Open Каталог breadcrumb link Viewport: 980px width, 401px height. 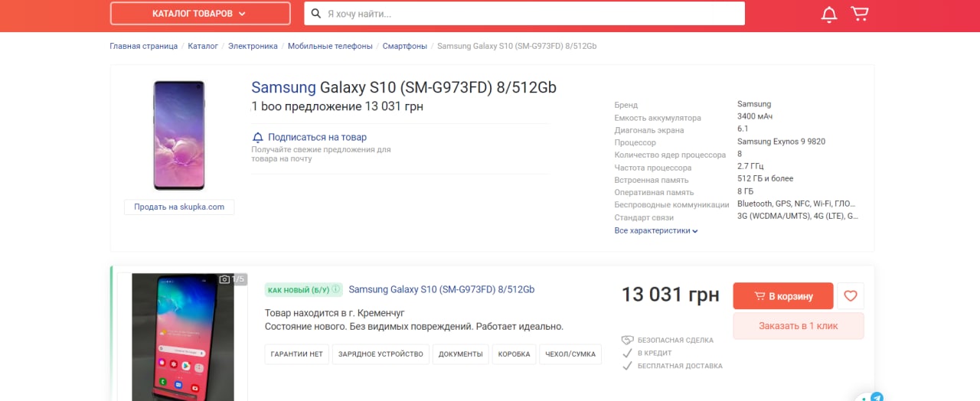pos(203,46)
